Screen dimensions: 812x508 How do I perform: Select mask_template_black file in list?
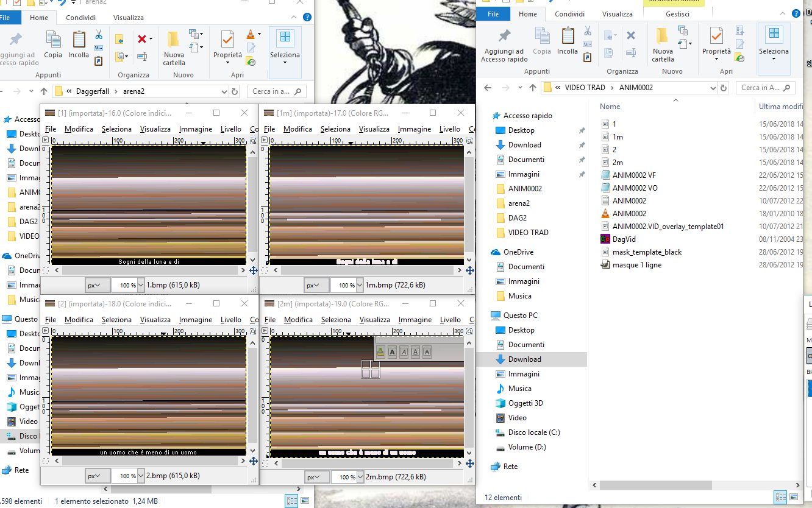[x=647, y=252]
